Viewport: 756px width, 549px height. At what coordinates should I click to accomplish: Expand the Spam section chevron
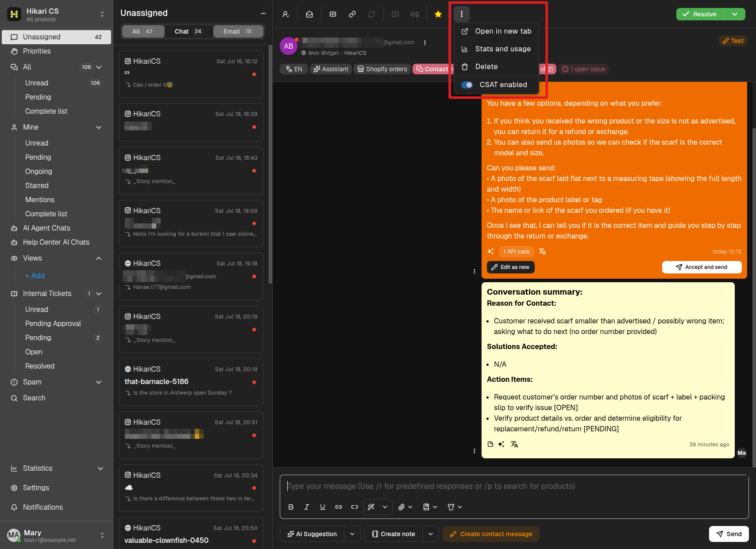(99, 382)
